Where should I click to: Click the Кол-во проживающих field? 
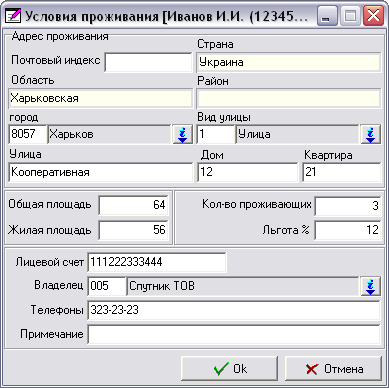pos(348,205)
